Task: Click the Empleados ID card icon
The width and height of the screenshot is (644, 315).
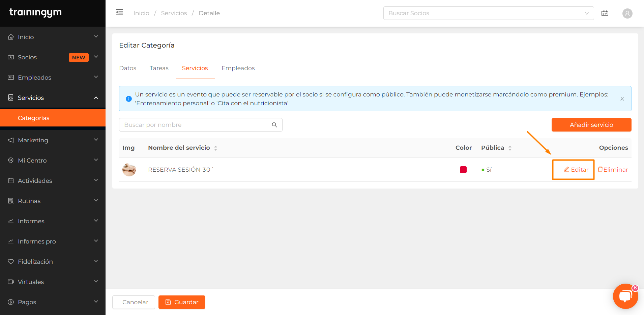Action: click(11, 77)
